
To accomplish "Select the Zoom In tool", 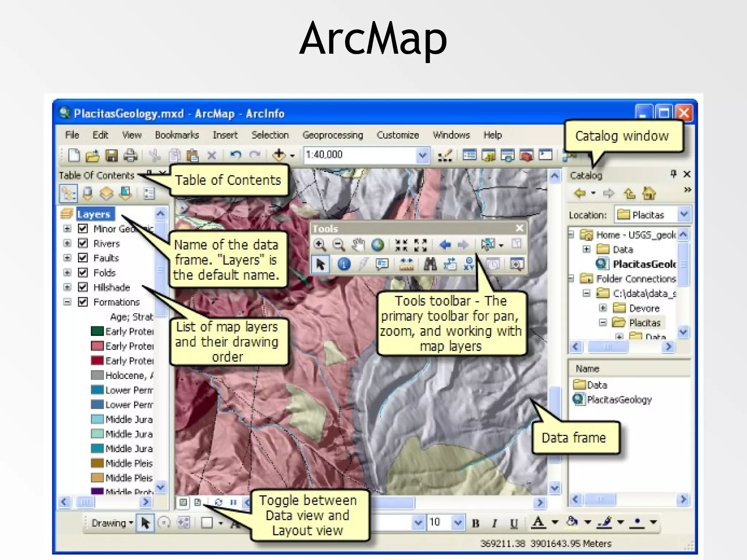I will click(320, 245).
